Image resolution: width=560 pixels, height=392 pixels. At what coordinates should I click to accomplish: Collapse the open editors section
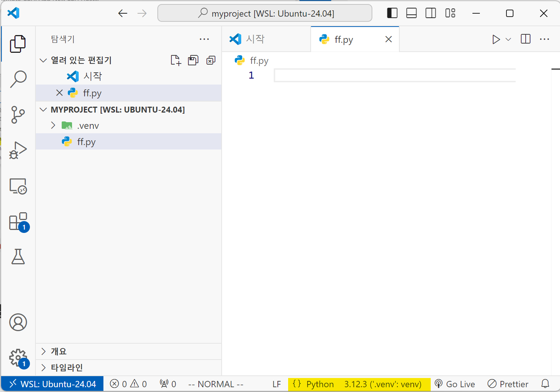(44, 60)
